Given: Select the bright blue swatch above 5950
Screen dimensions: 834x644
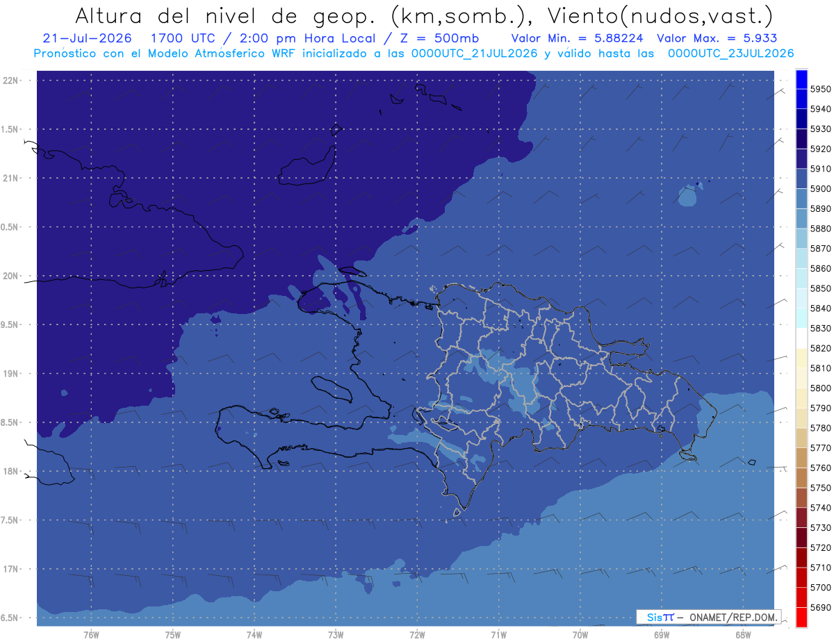Looking at the screenshot, I should tap(801, 79).
